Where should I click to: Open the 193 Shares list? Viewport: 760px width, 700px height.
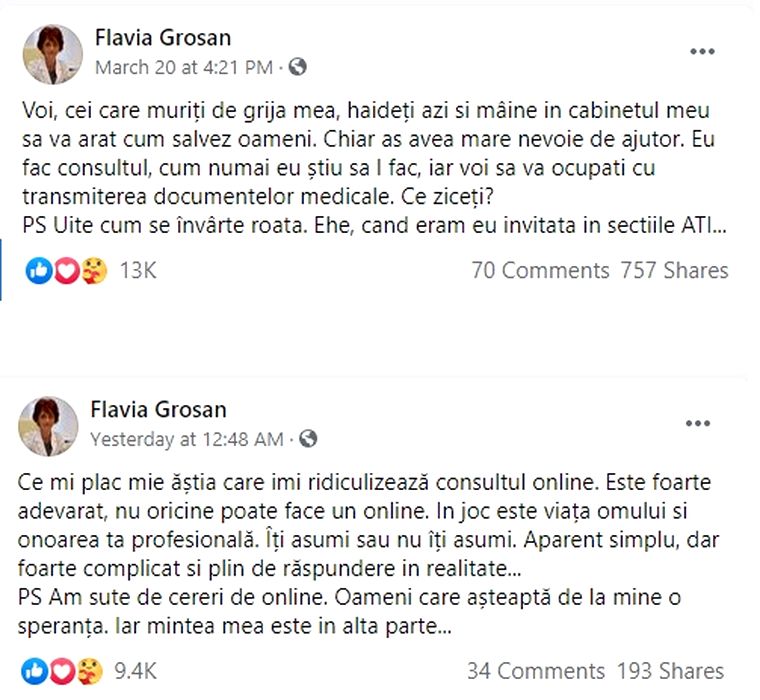click(670, 670)
